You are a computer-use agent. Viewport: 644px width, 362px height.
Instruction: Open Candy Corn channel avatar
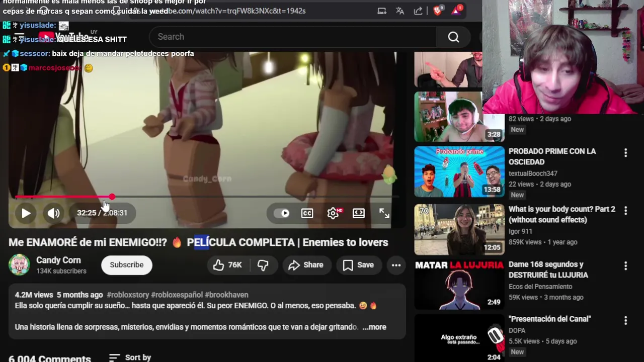(x=19, y=265)
